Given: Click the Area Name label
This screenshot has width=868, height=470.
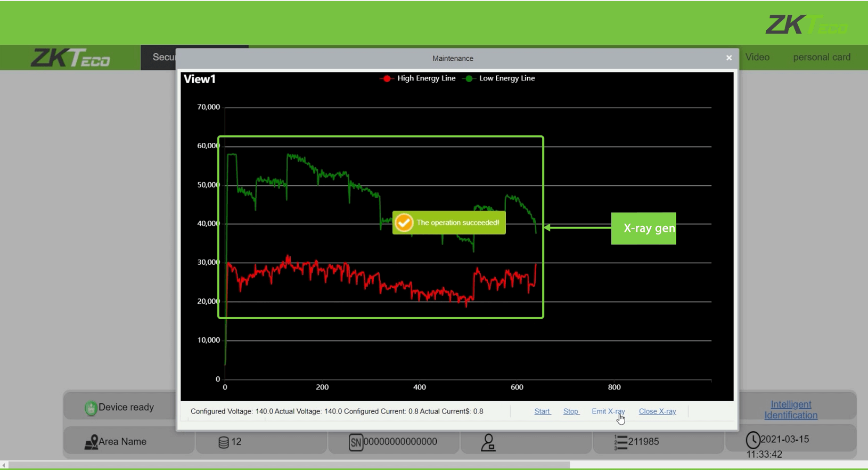Looking at the screenshot, I should click(x=122, y=442).
